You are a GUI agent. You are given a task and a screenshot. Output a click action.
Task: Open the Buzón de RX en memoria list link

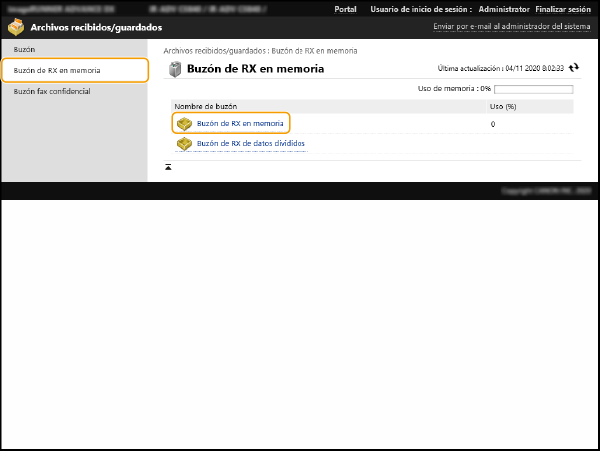pos(240,124)
